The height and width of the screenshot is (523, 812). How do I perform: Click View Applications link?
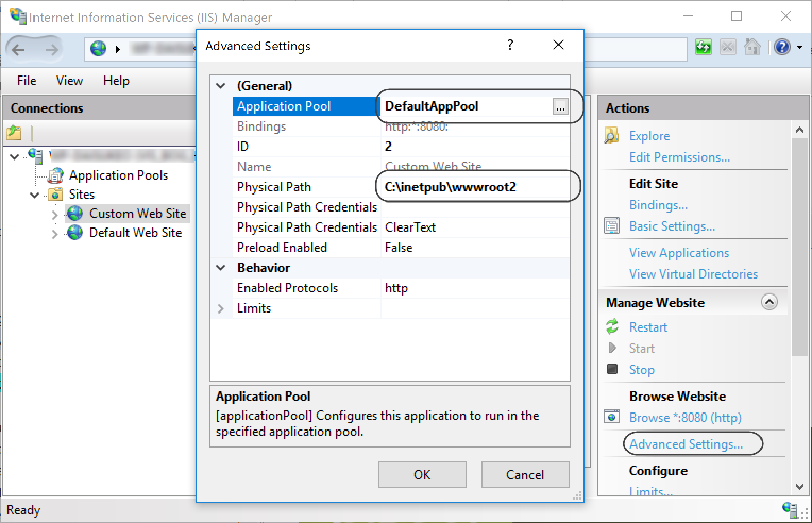679,253
